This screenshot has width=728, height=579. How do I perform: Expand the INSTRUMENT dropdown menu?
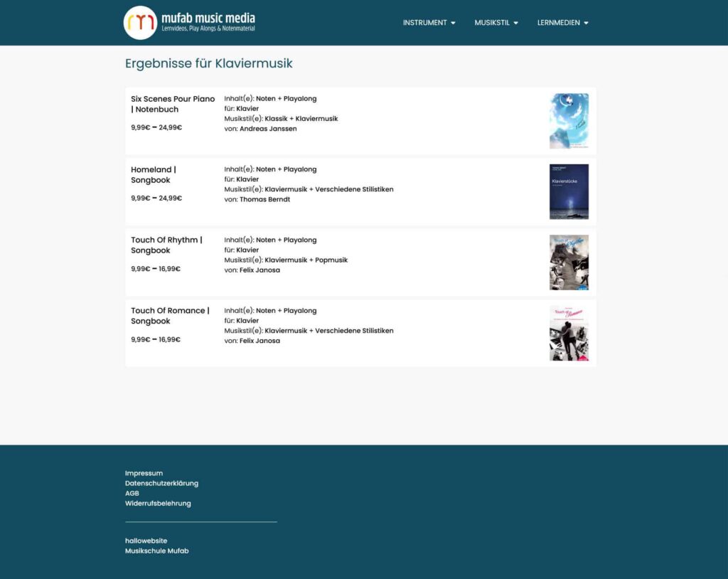pyautogui.click(x=429, y=23)
